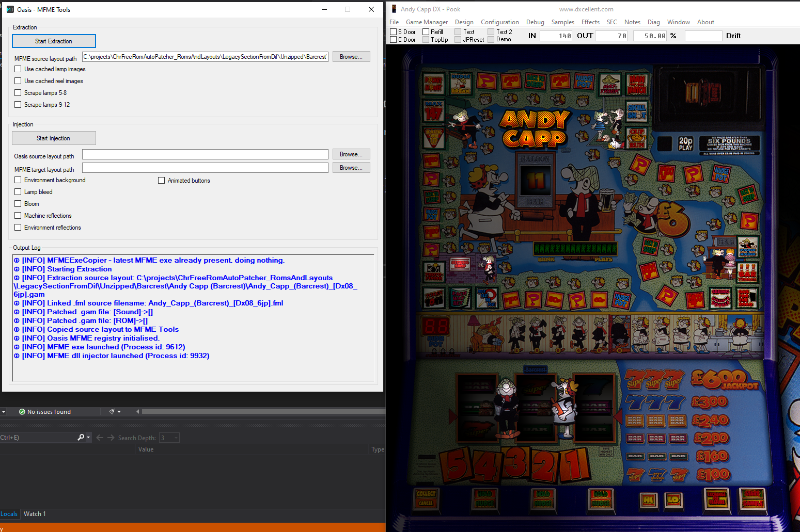Open the Effects menu
The image size is (800, 532).
pos(590,22)
